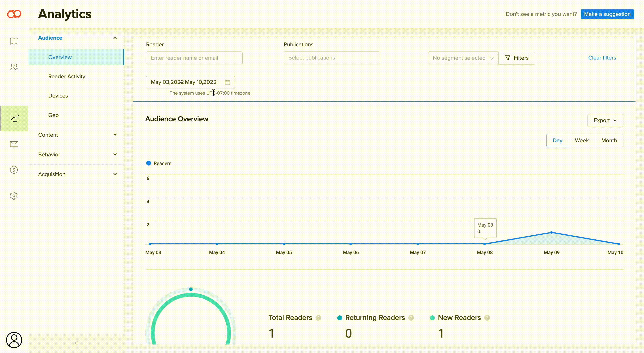
Task: Switch chart granularity to Month
Action: 609,140
